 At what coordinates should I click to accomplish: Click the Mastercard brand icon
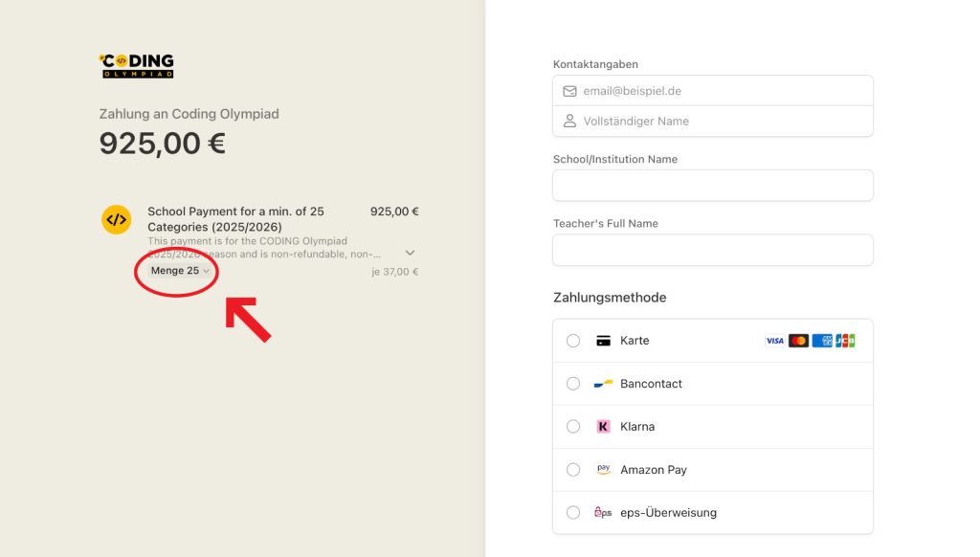pyautogui.click(x=798, y=341)
